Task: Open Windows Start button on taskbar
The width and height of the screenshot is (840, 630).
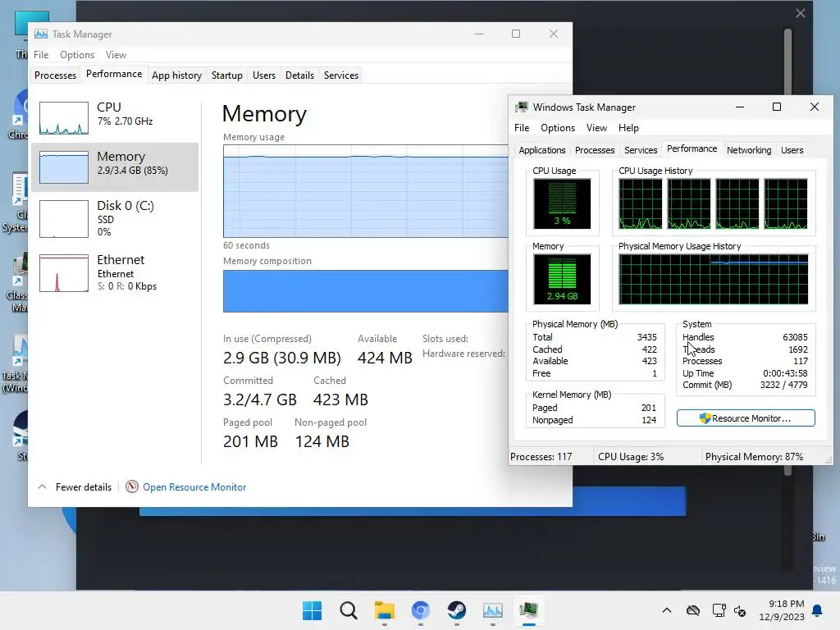Action: pos(312,610)
